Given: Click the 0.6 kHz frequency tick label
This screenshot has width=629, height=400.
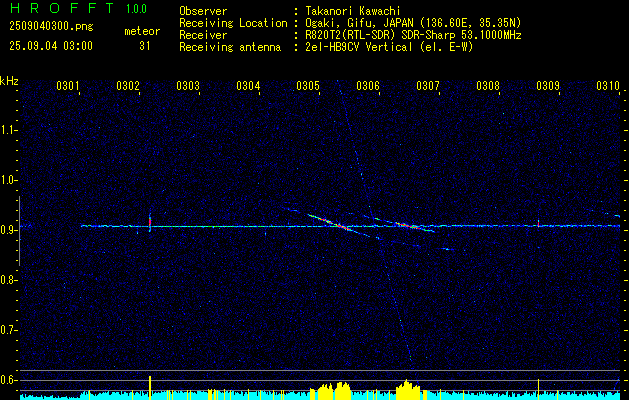Looking at the screenshot, I should click(7, 380).
